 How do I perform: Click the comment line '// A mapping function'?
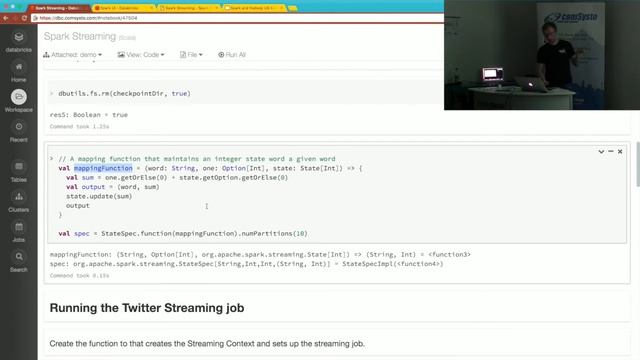(197, 159)
